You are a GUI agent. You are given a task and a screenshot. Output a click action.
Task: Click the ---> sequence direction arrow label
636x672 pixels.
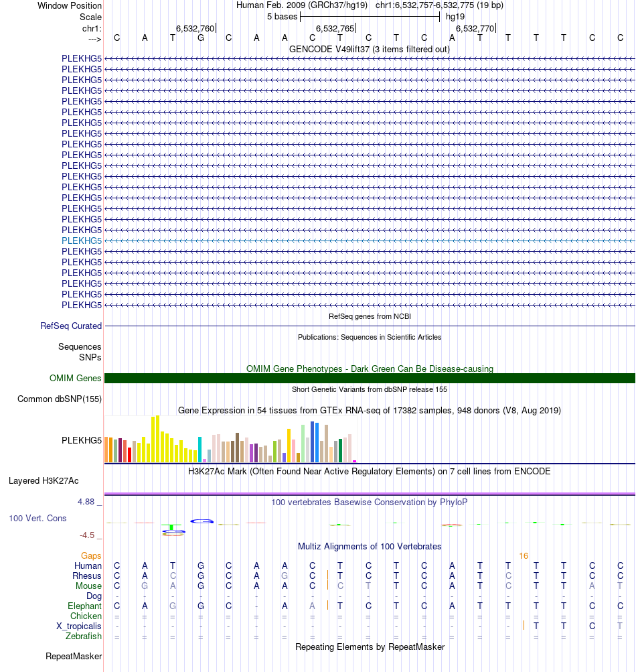pyautogui.click(x=94, y=40)
